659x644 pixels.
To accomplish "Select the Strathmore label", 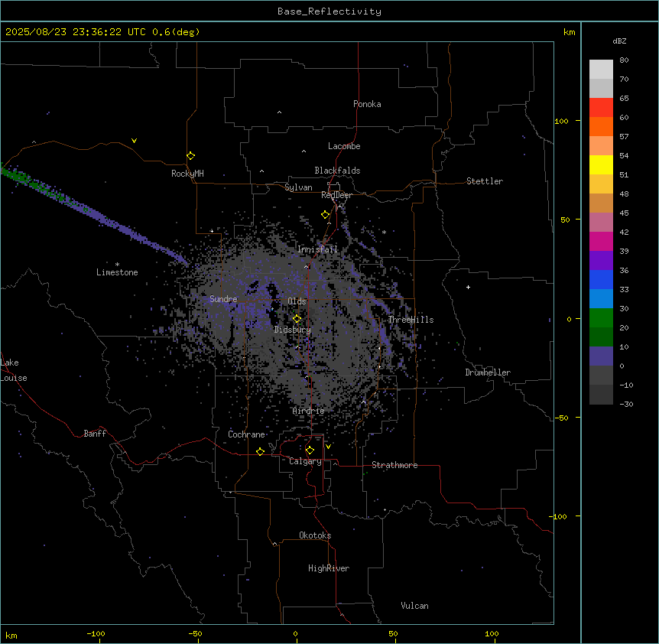I will point(394,465).
